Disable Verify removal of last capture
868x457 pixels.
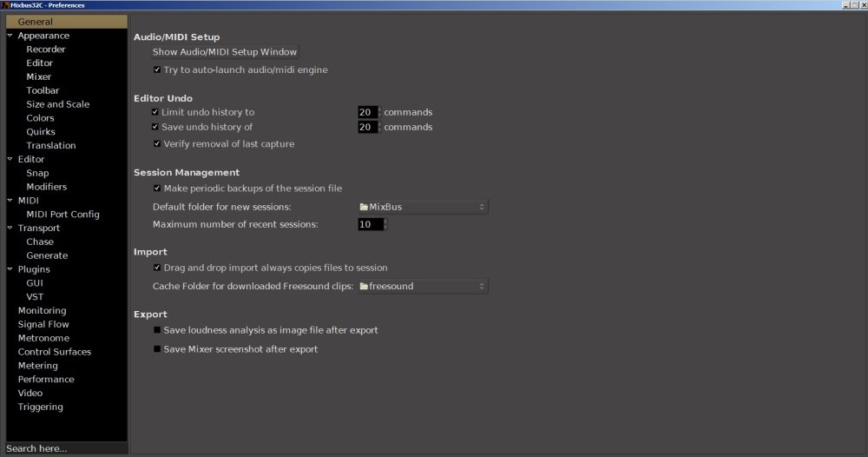157,143
